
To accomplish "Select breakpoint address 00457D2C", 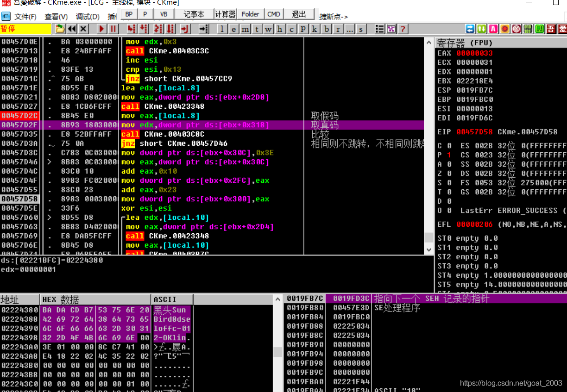I will (19, 116).
